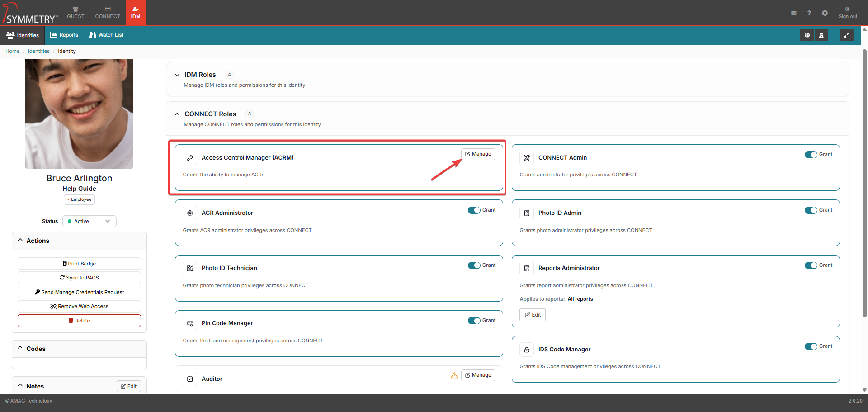Click the Identities breadcrumb link
Image resolution: width=868 pixels, height=412 pixels.
click(39, 51)
